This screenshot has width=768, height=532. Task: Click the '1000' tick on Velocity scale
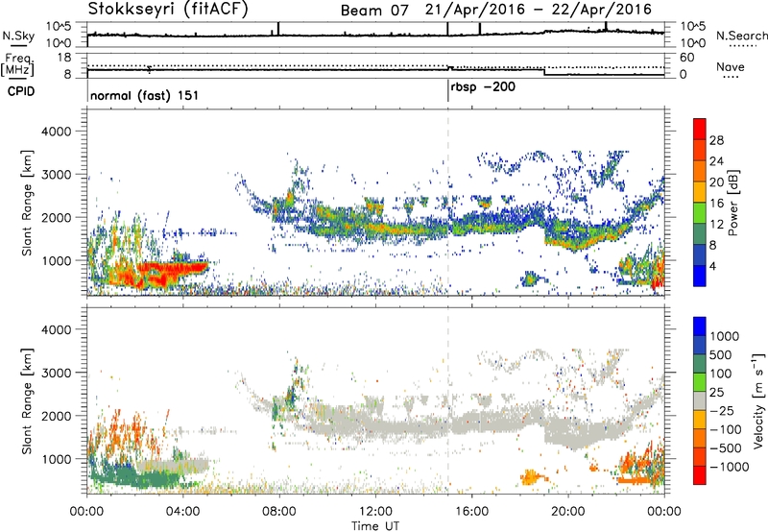[725, 336]
